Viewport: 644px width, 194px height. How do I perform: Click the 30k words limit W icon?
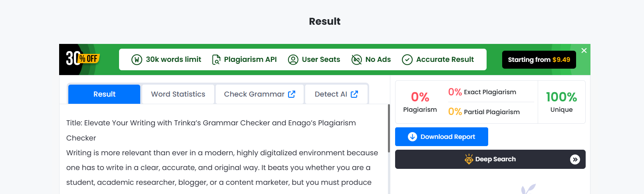click(x=137, y=60)
